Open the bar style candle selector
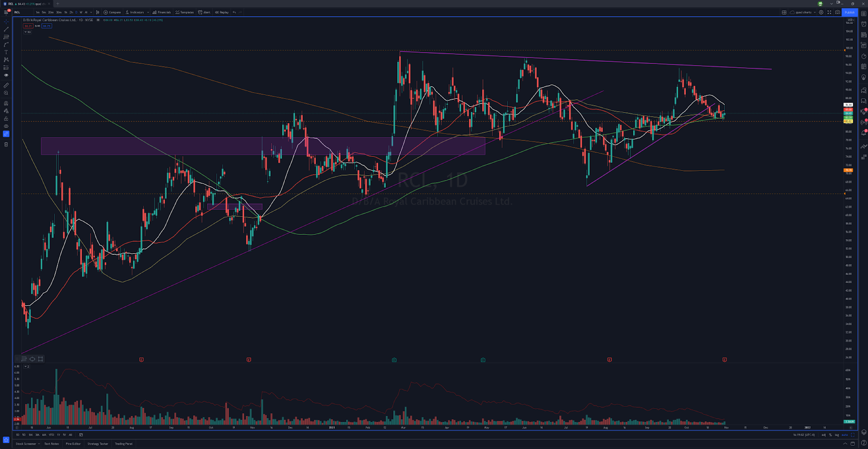868x449 pixels. point(98,12)
